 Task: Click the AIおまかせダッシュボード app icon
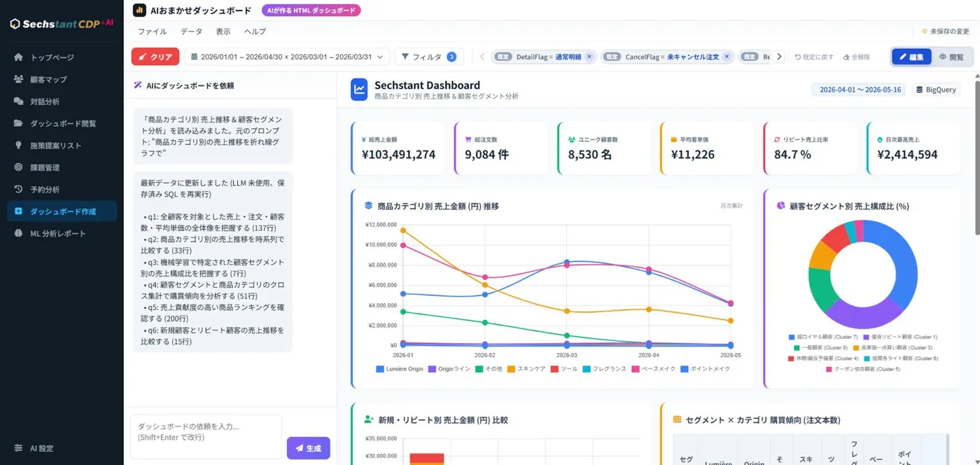pyautogui.click(x=139, y=11)
